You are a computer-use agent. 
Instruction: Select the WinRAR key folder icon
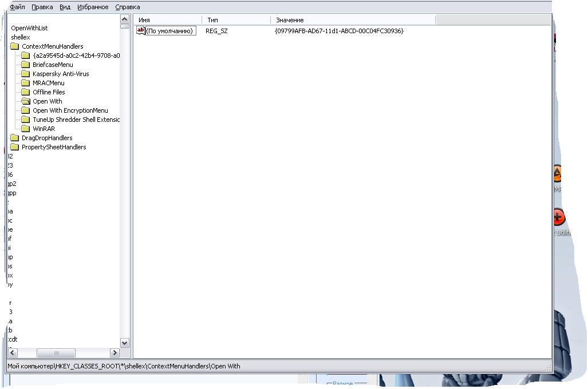26,129
